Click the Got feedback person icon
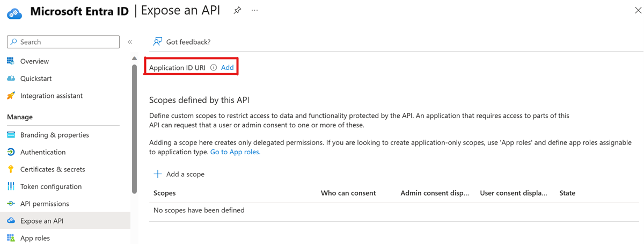This screenshot has width=644, height=244. pyautogui.click(x=157, y=42)
